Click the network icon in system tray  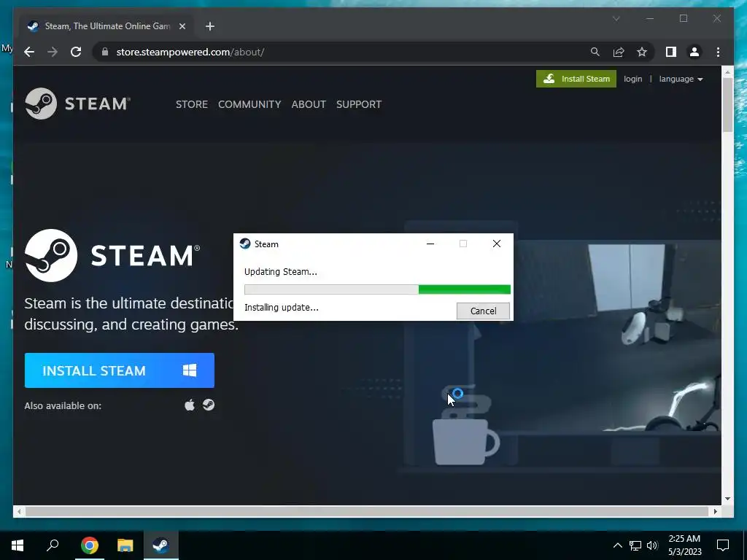[635, 545]
